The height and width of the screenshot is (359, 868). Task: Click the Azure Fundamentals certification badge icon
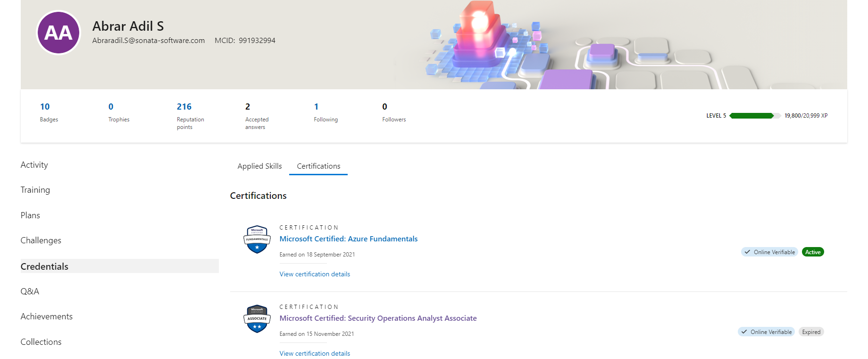pyautogui.click(x=257, y=239)
